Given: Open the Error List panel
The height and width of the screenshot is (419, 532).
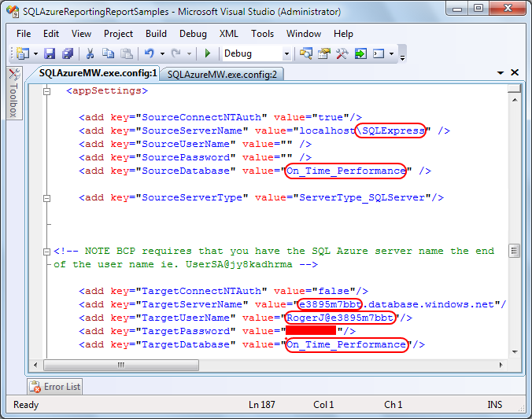Looking at the screenshot, I should pyautogui.click(x=55, y=387).
